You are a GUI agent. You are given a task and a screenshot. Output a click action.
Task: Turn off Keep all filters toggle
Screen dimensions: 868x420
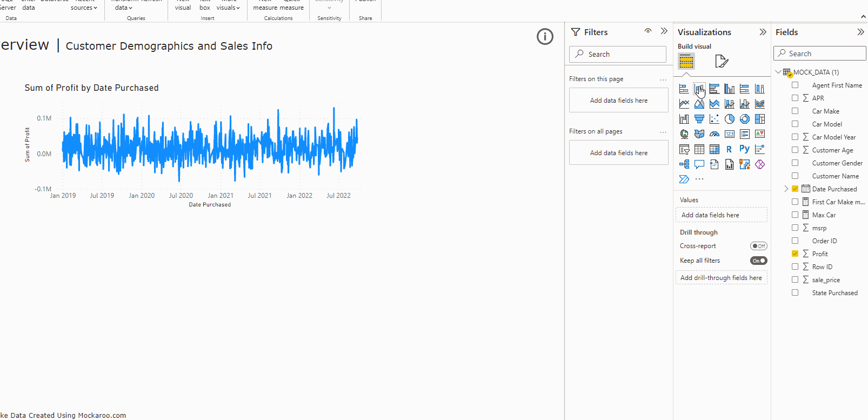click(x=759, y=261)
